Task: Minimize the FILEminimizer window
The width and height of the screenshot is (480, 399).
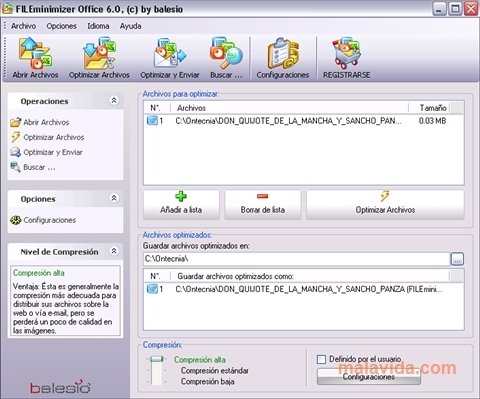Action: coord(439,9)
